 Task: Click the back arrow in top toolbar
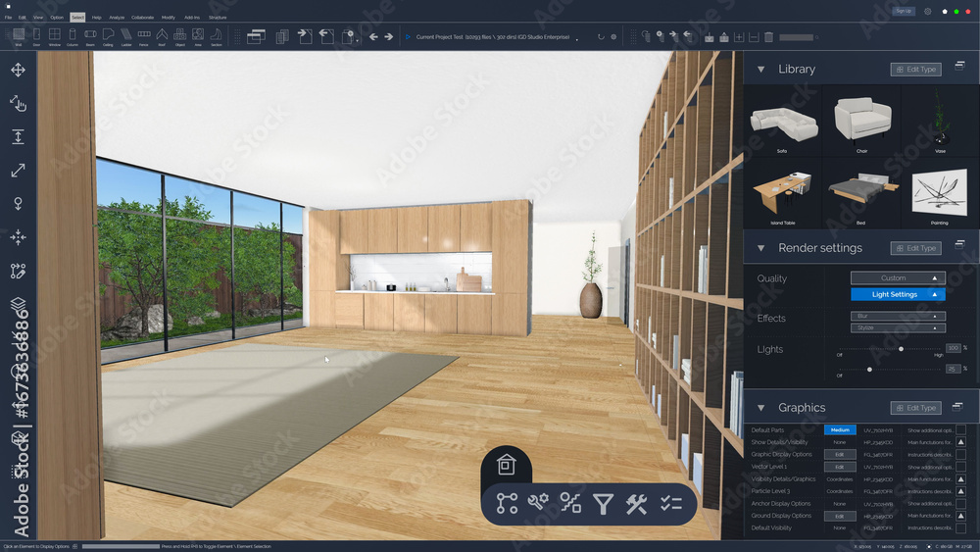(373, 37)
